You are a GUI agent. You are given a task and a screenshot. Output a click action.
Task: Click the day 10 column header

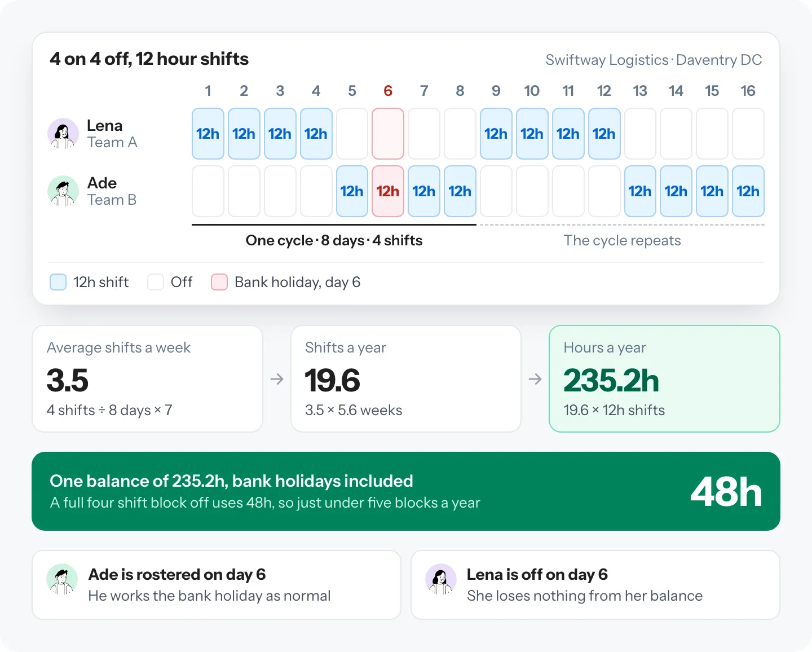click(x=532, y=91)
